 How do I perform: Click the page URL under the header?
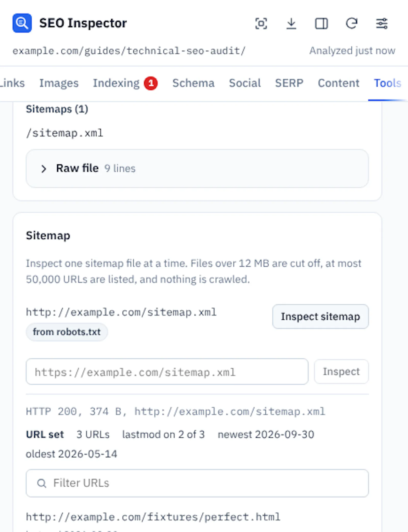pos(129,51)
